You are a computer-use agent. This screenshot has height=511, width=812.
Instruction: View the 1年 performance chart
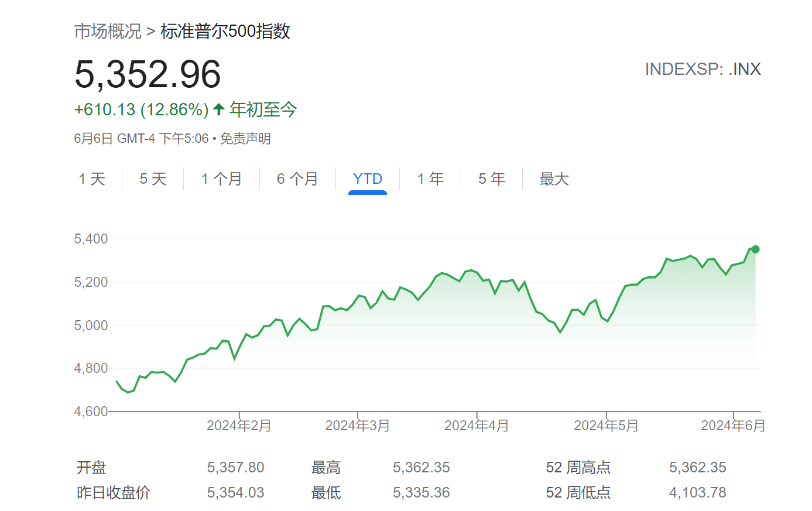pyautogui.click(x=430, y=179)
